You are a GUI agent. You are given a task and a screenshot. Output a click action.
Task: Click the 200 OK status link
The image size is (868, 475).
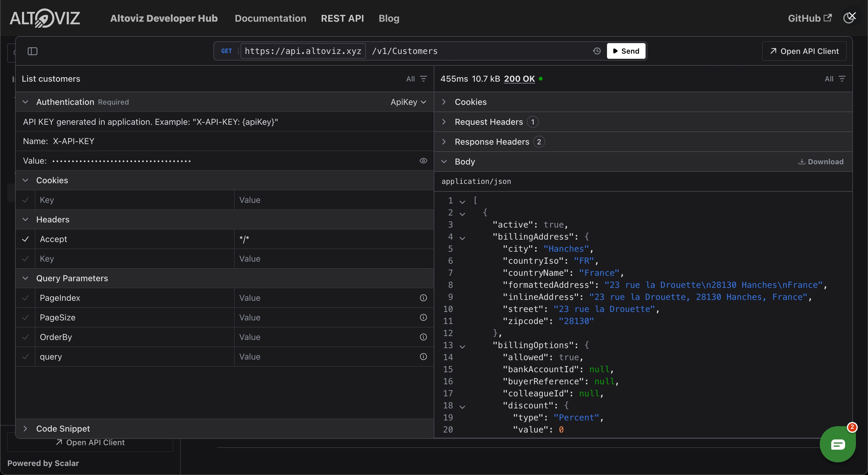point(519,79)
